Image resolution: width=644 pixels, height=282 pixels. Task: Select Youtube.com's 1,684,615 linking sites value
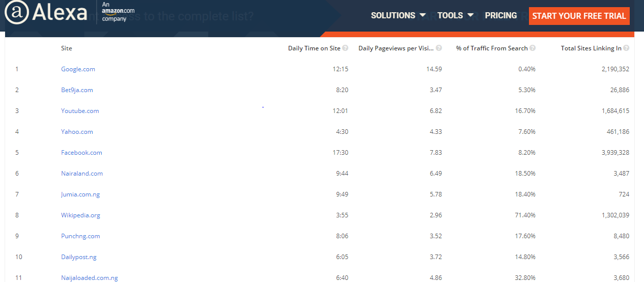615,111
